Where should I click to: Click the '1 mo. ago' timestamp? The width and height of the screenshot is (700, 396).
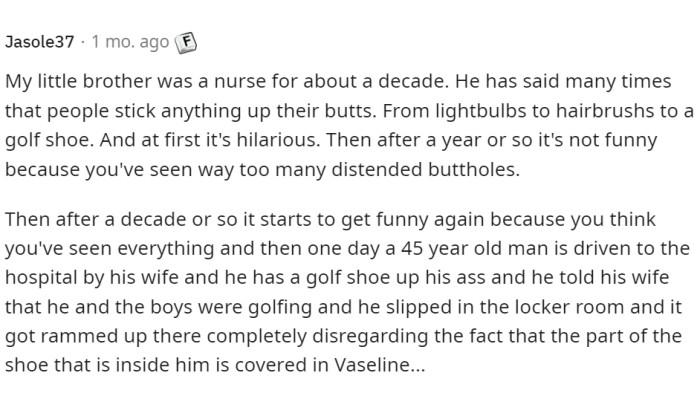[130, 42]
